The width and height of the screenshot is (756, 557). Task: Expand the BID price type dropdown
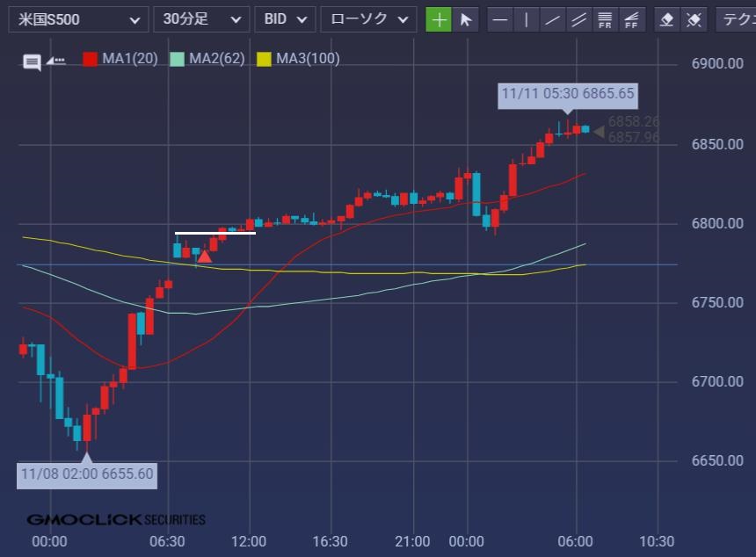pos(285,19)
